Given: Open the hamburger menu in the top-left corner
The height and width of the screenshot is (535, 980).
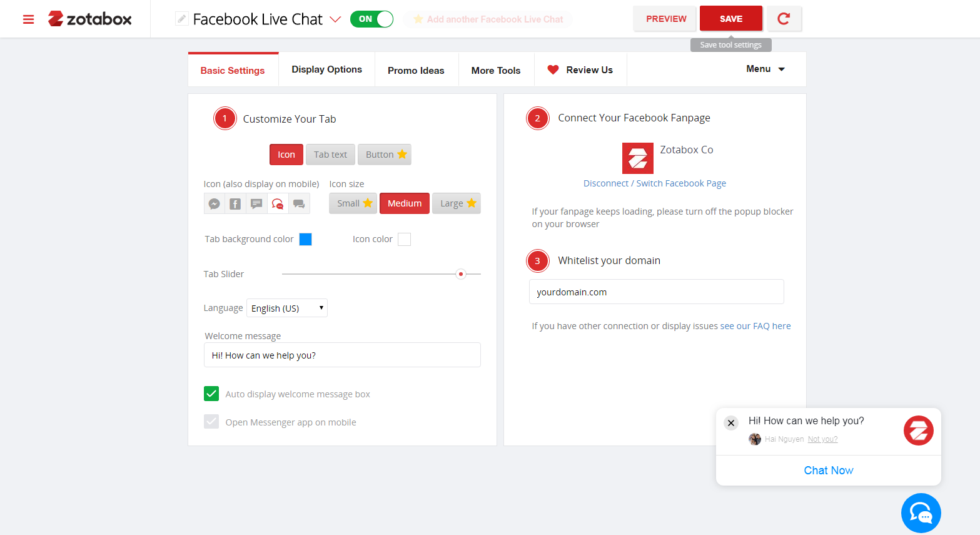Looking at the screenshot, I should tap(28, 19).
